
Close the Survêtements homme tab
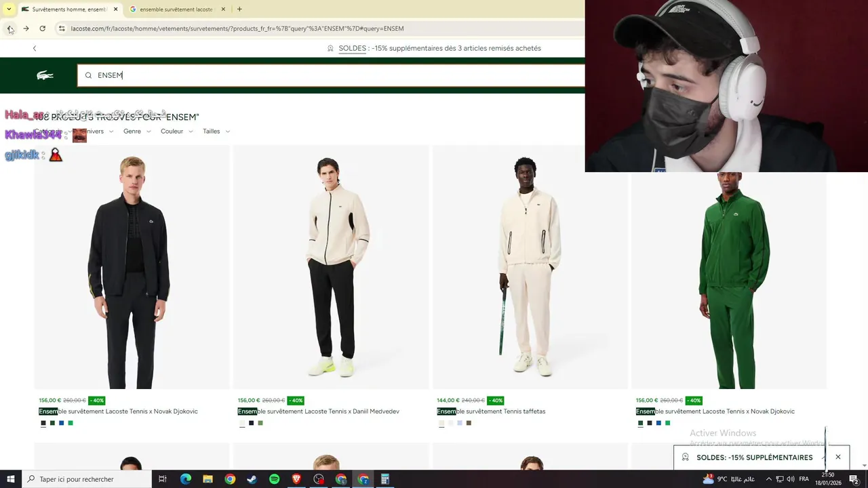115,9
